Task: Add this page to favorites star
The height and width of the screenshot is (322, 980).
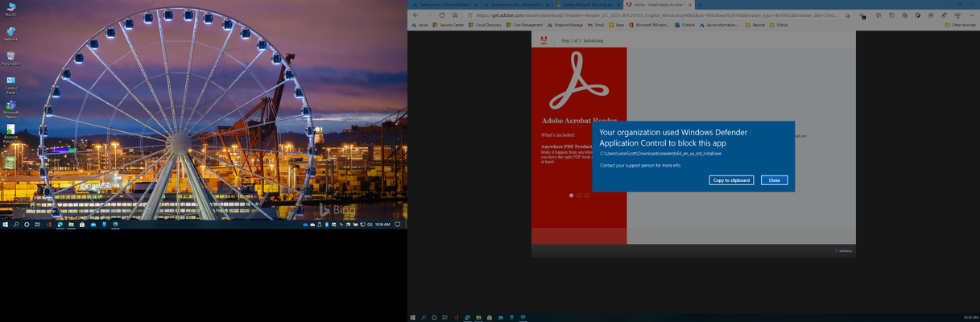Action: point(847,15)
